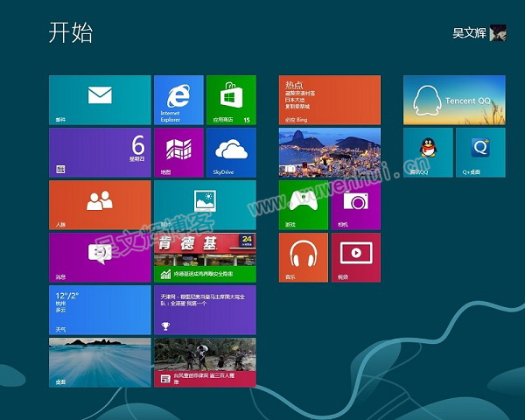Viewport: 525px width, 420px height.
Task: Launch Internet Explorer tile
Action: 178,100
